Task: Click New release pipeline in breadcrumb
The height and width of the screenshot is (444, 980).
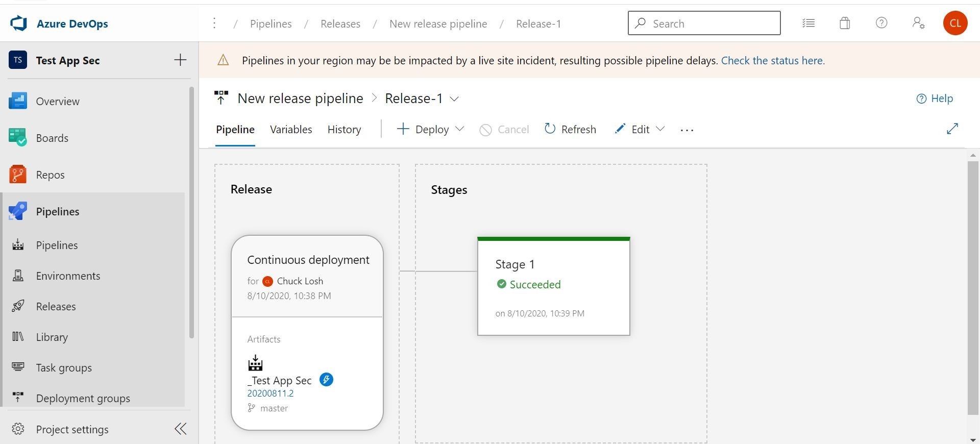Action: click(x=438, y=23)
